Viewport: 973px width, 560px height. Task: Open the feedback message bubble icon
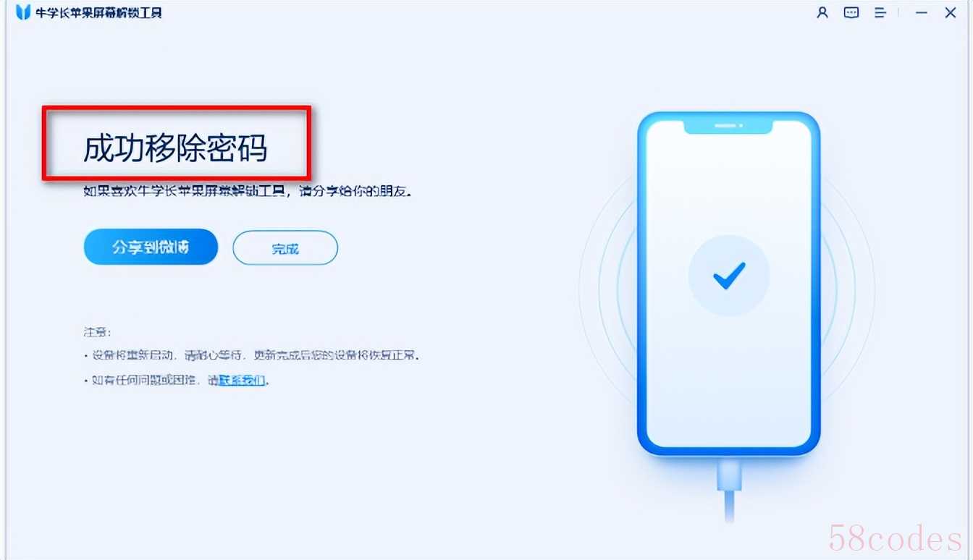(x=851, y=12)
